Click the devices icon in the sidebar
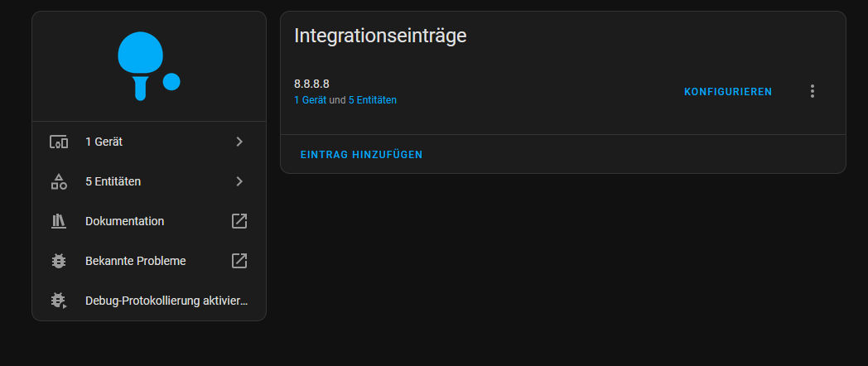The height and width of the screenshot is (366, 868). (58, 142)
